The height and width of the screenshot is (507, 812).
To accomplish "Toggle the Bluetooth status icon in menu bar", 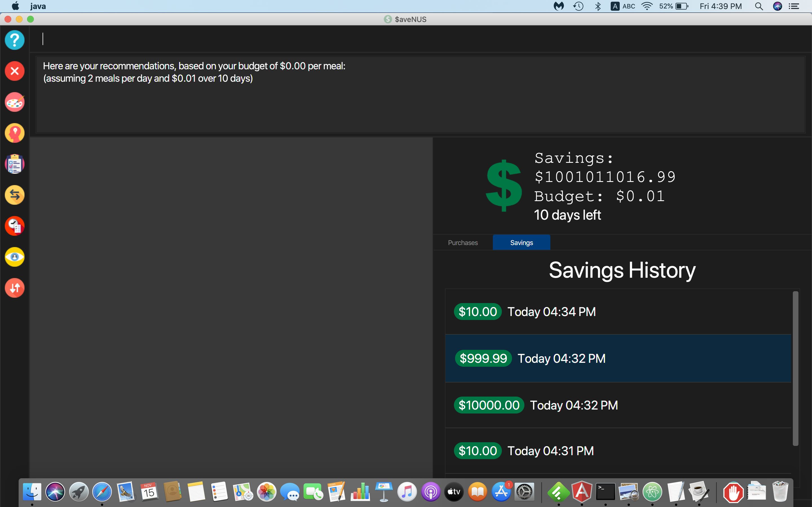I will (x=597, y=6).
